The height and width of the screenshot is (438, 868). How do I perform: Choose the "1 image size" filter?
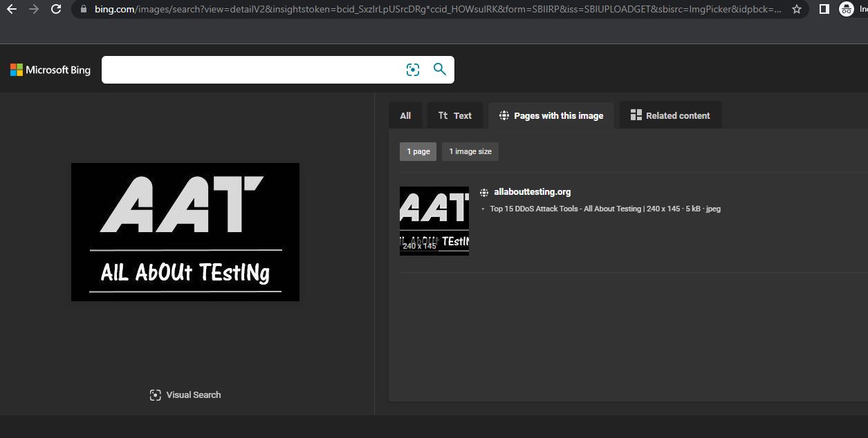tap(470, 151)
